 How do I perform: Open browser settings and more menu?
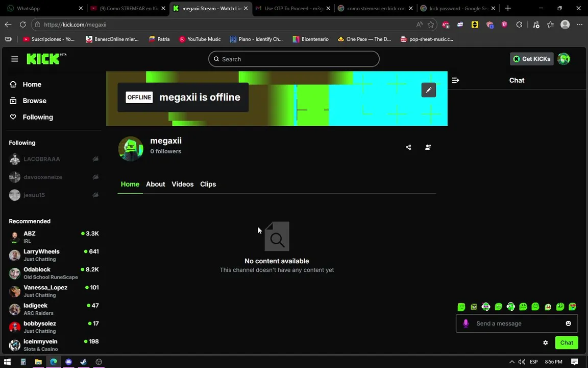(580, 25)
